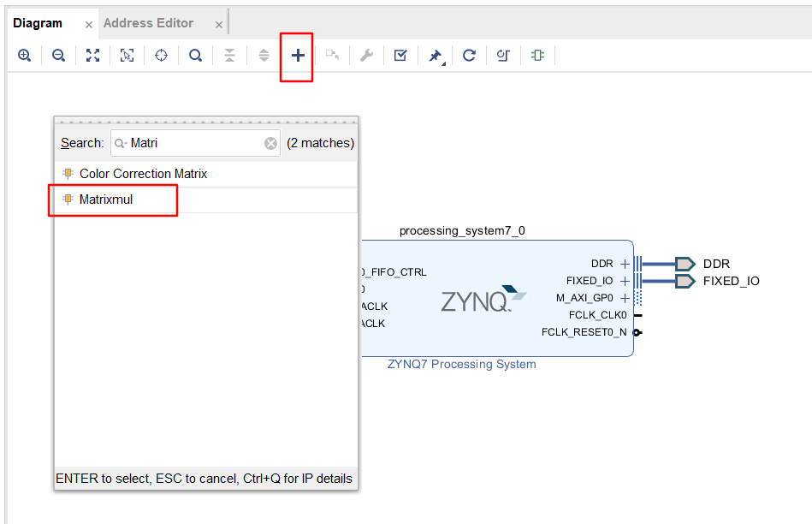Click the Optimize Routing icon

click(502, 55)
